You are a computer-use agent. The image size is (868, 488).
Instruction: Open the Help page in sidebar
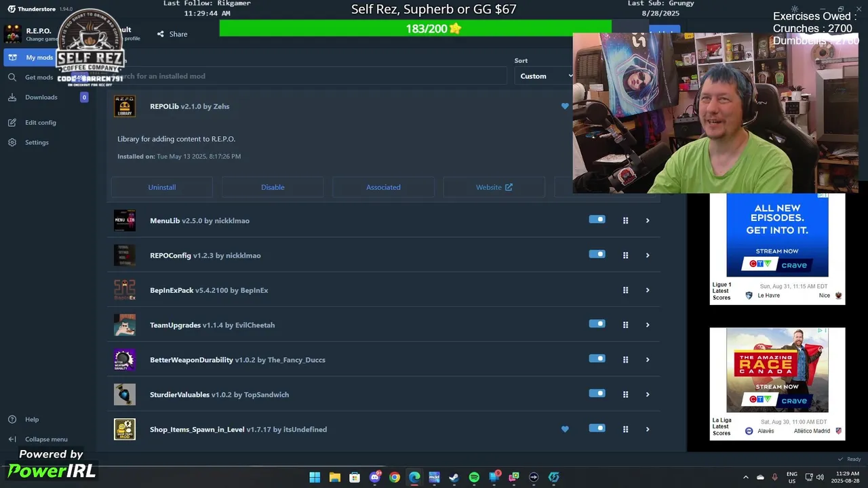32,420
